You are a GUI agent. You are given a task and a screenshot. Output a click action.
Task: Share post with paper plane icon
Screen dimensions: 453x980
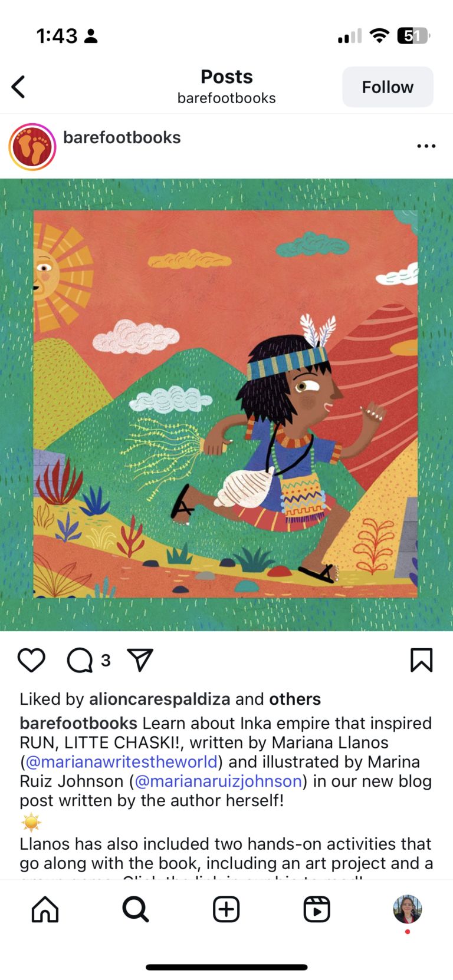[140, 660]
